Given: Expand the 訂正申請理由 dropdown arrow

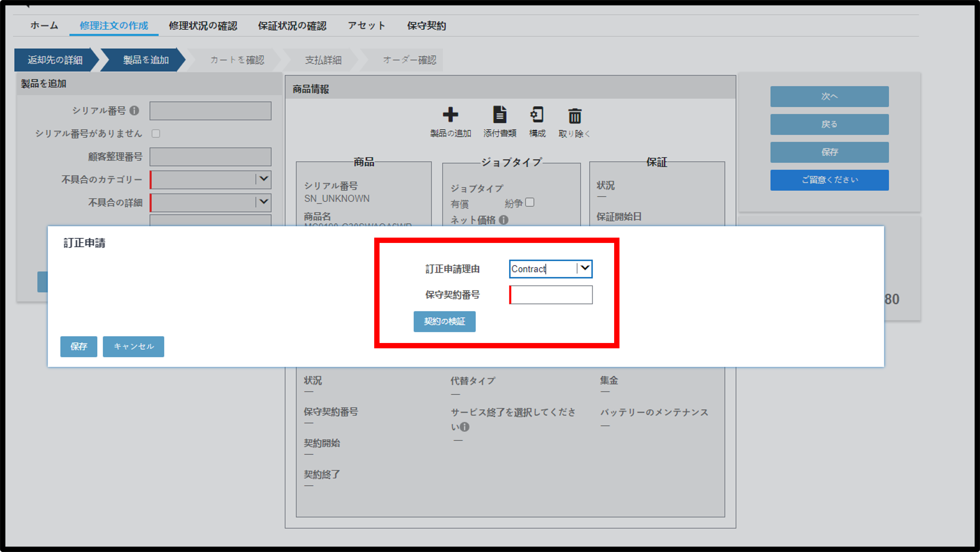Looking at the screenshot, I should [x=585, y=268].
